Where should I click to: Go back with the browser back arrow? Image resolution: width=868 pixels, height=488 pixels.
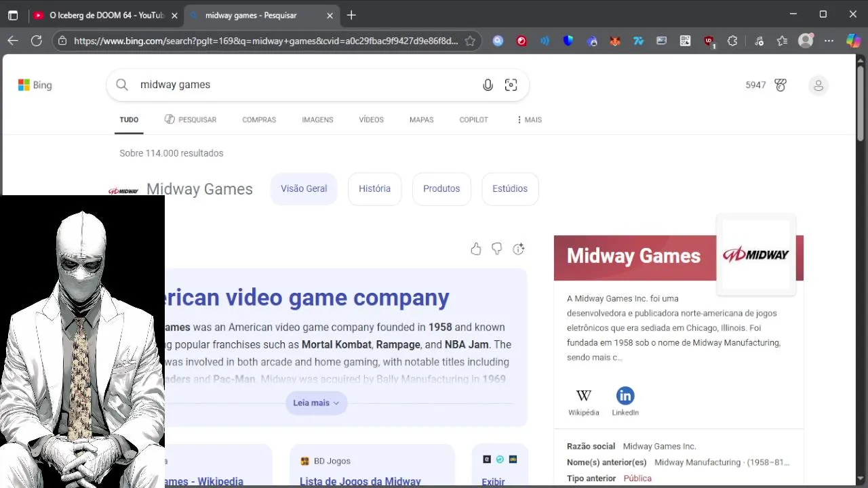click(x=13, y=41)
